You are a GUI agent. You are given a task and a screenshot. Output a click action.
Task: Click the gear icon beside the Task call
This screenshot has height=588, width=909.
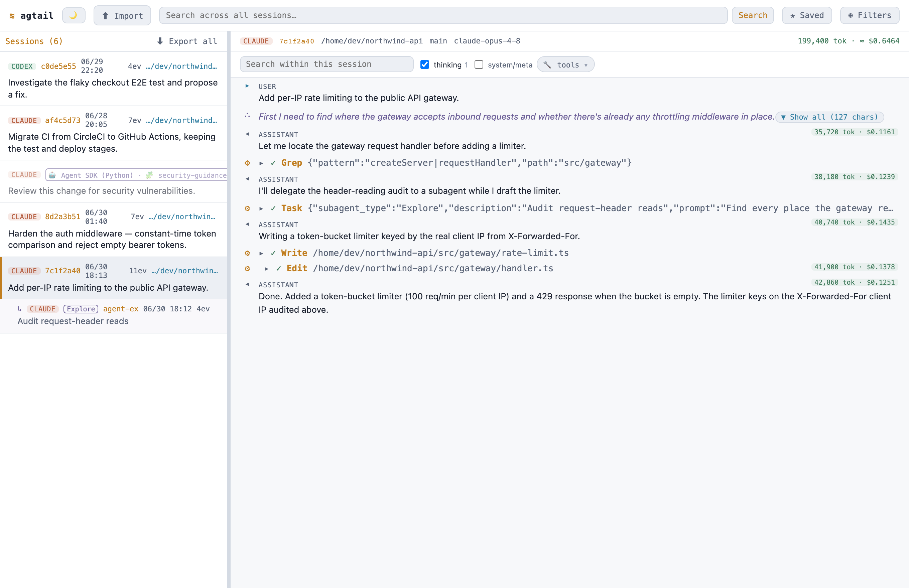pos(247,208)
